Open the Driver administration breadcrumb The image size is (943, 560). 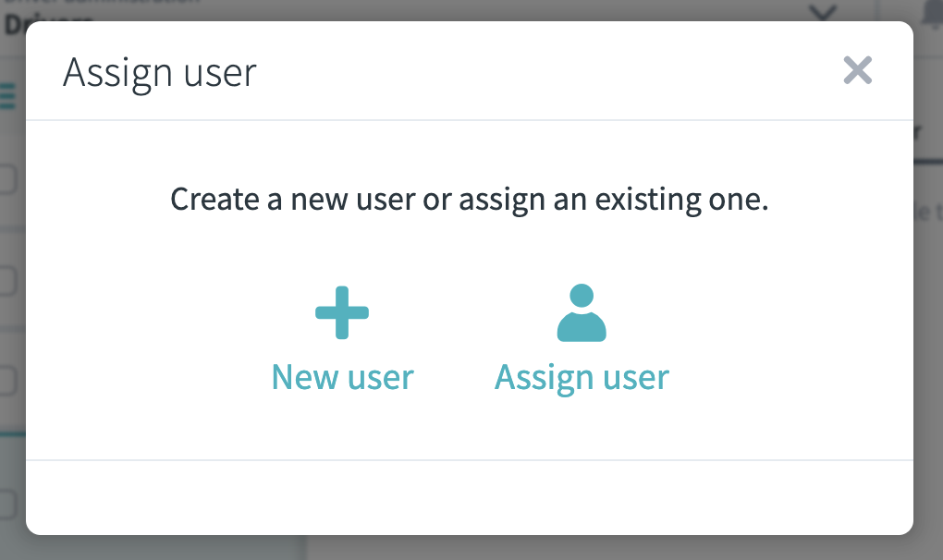(x=102, y=2)
